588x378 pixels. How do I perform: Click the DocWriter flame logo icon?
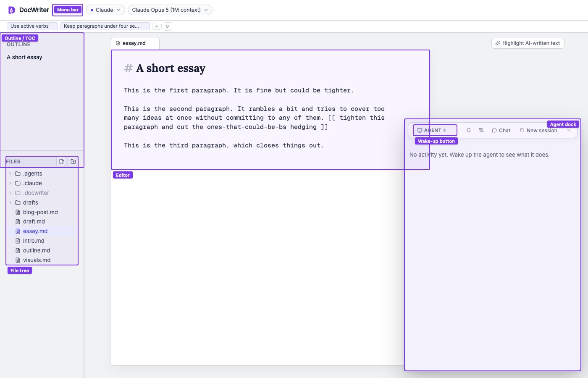click(12, 10)
